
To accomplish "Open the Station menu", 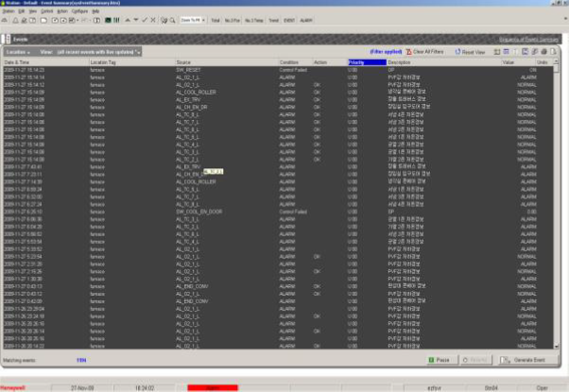I will pos(9,11).
